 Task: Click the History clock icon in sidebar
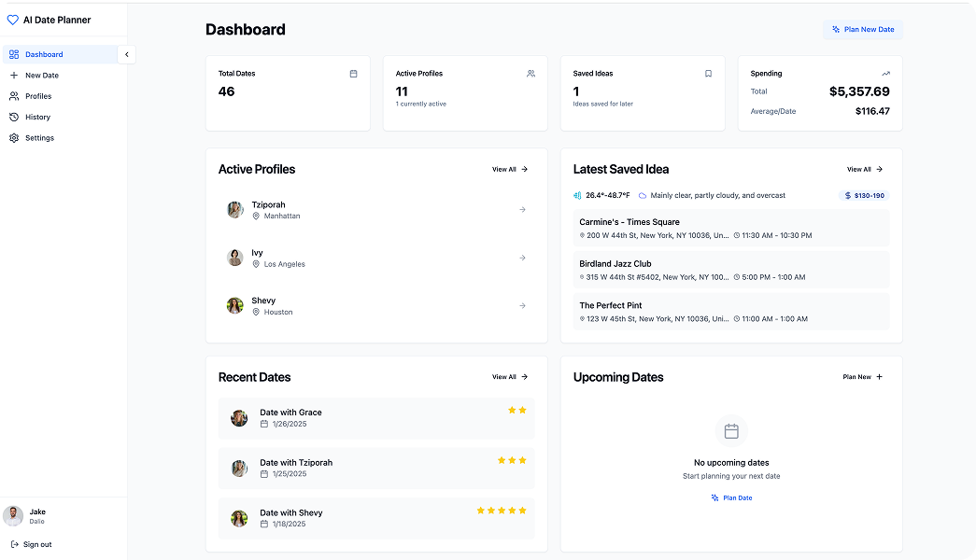16,117
